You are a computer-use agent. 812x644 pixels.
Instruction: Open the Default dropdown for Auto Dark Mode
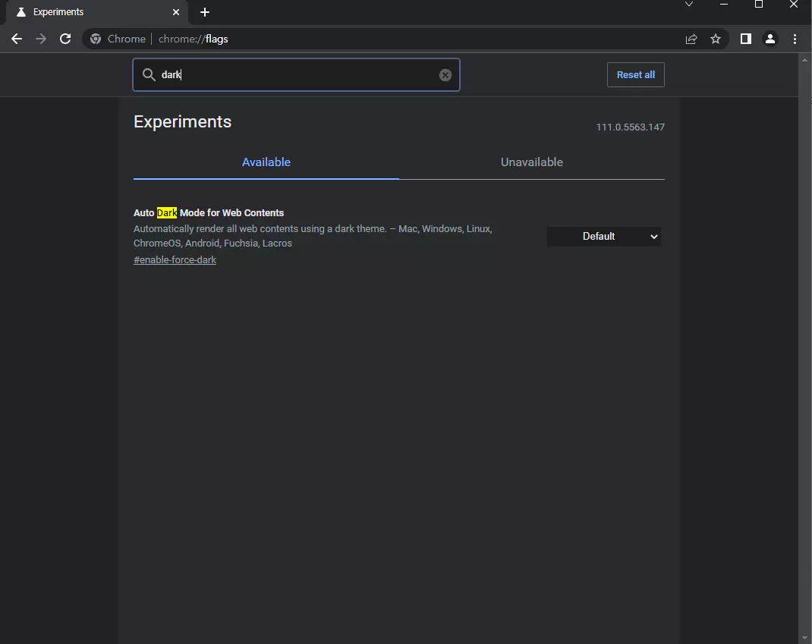tap(604, 236)
